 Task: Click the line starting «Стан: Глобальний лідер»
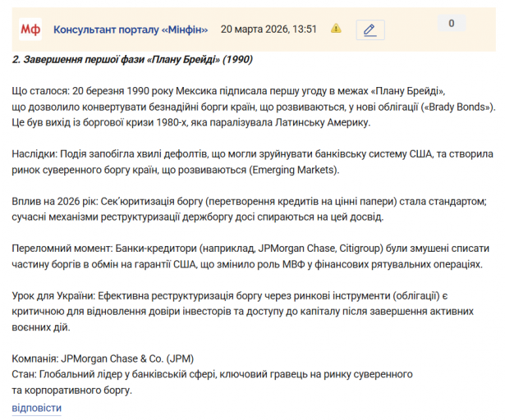(x=212, y=374)
